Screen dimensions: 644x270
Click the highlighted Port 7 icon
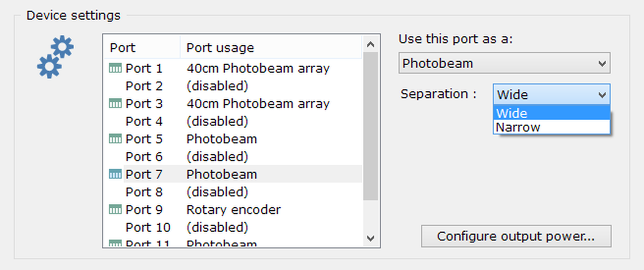115,174
